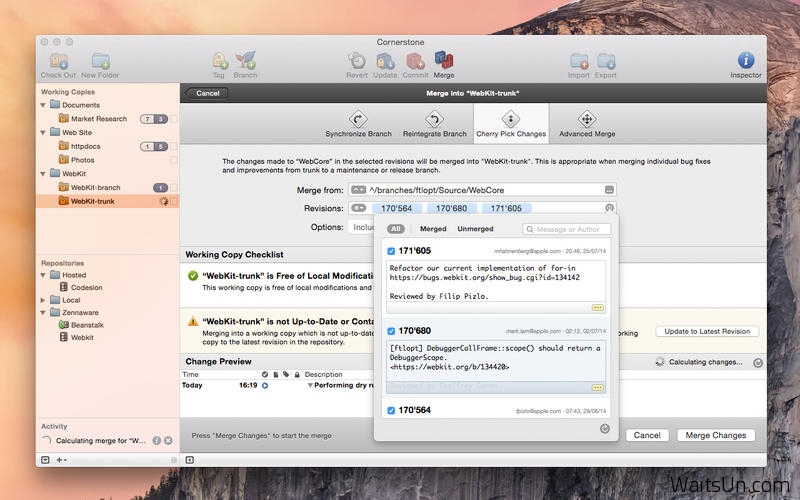
Task: Switch to the Advanced Merge tab
Action: tap(587, 124)
